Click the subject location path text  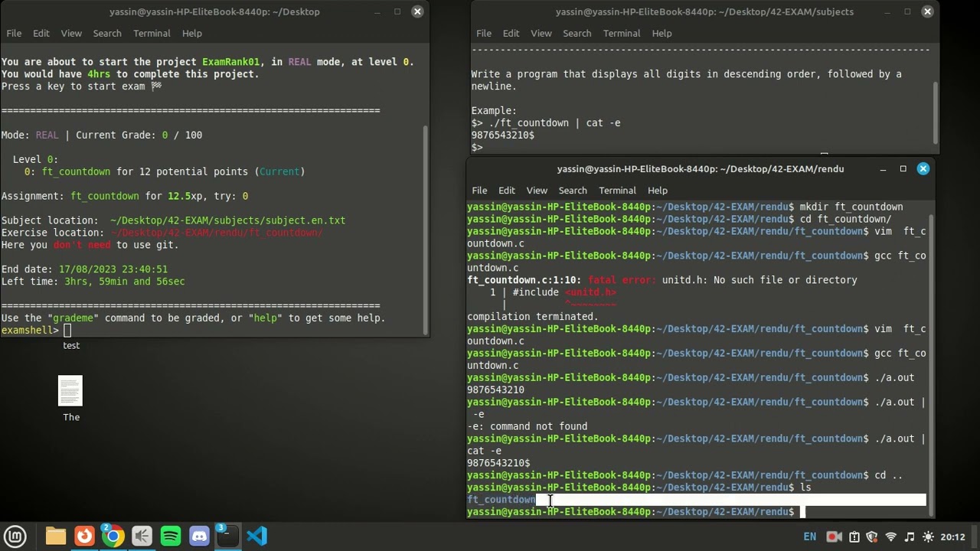(x=227, y=220)
